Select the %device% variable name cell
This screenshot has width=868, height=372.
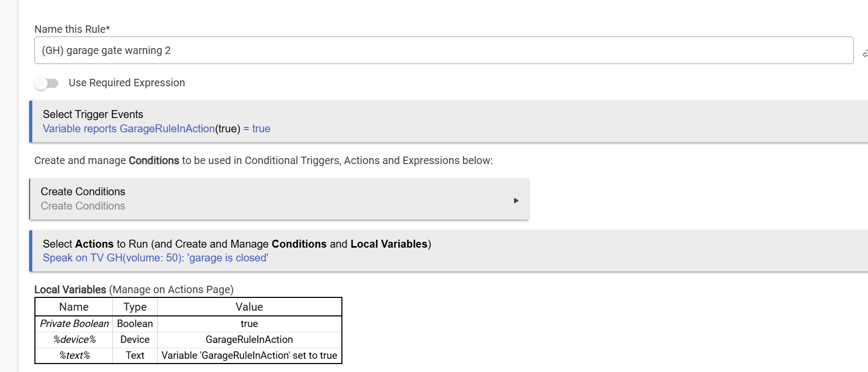coord(74,340)
